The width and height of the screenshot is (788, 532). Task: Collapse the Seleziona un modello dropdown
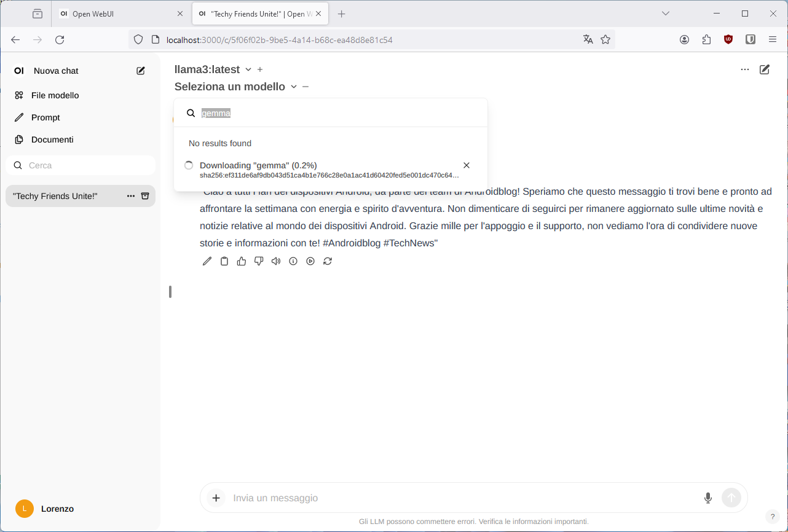[294, 87]
